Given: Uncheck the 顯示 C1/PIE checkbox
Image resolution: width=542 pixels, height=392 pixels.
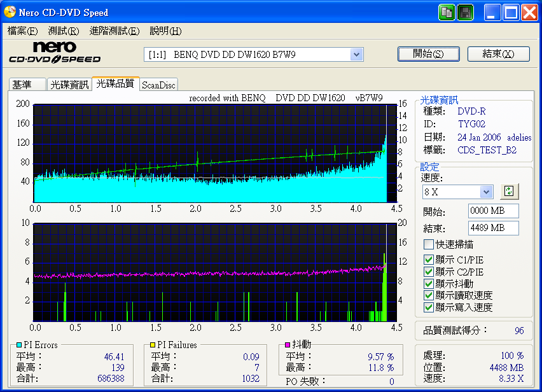Looking at the screenshot, I should tap(429, 260).
